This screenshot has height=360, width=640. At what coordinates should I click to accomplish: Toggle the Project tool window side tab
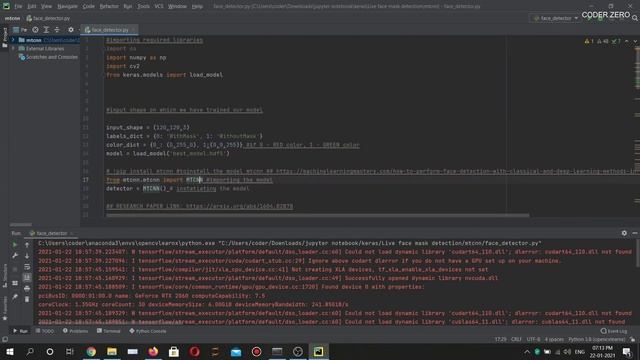(4, 38)
